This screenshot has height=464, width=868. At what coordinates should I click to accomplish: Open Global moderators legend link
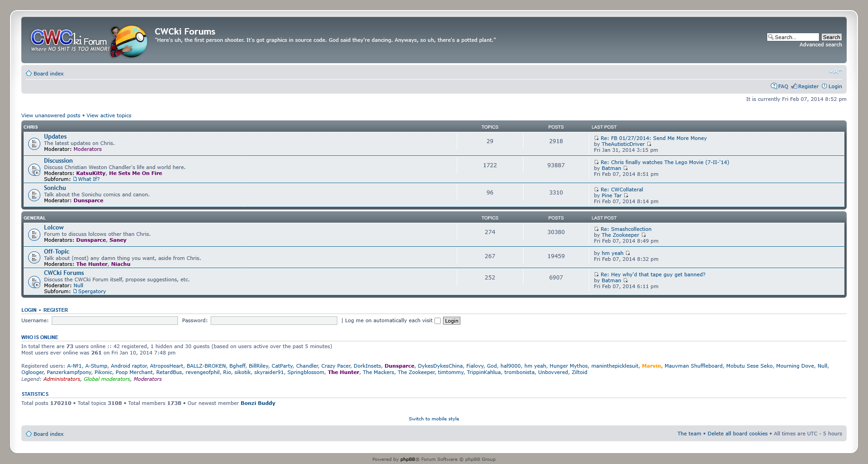[107, 379]
